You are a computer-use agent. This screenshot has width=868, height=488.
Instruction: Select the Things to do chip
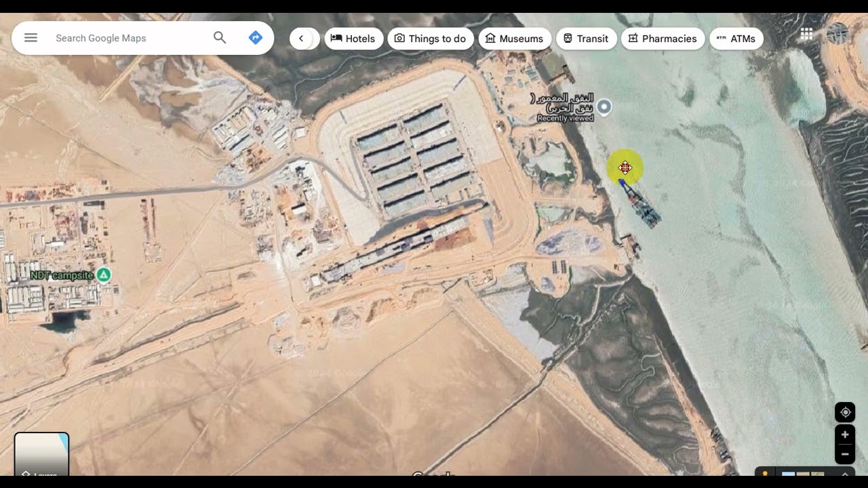pyautogui.click(x=431, y=39)
